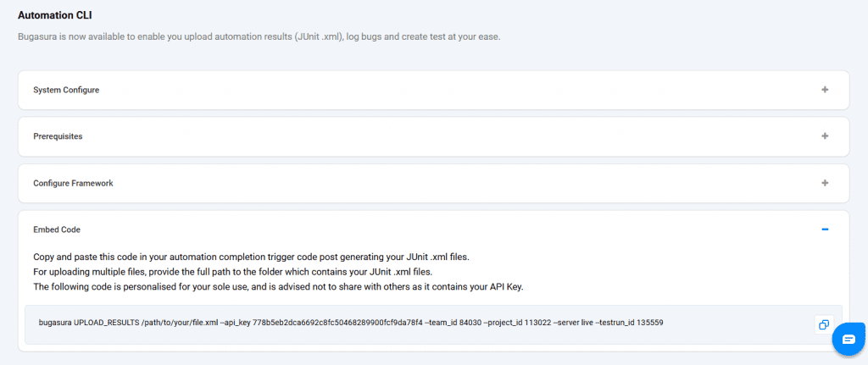
Task: Click the API Key sharing warning sentence
Action: tap(279, 287)
